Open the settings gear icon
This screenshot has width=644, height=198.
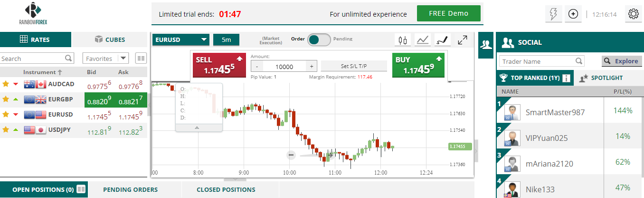(633, 14)
